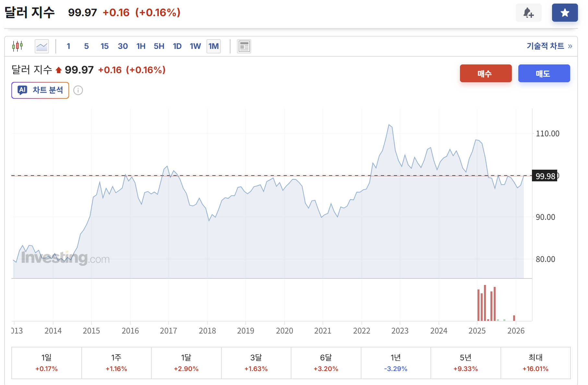Select the 1 minute interval
This screenshot has height=385, width=588.
click(68, 46)
